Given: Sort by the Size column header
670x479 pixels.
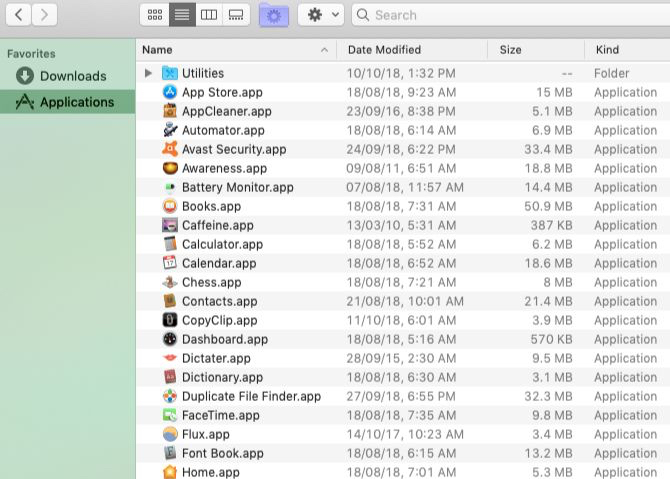Looking at the screenshot, I should [511, 50].
